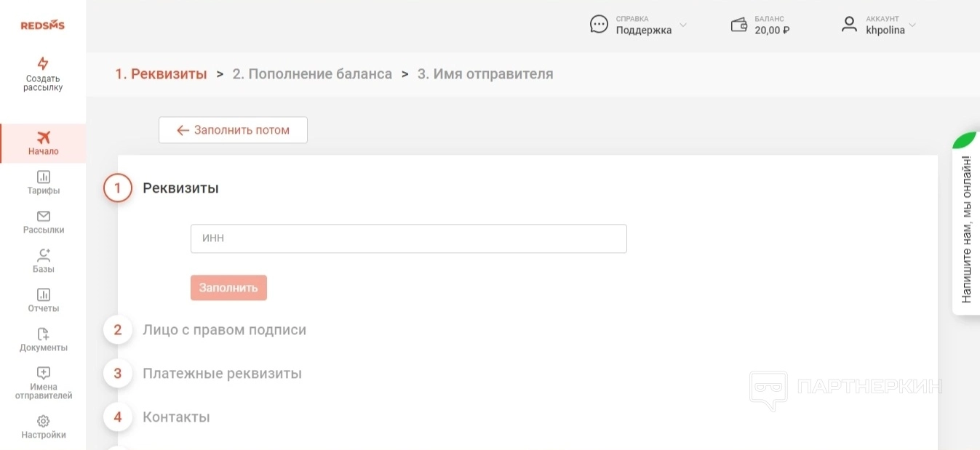Open the Отчеты reports icon
980x450 pixels.
(x=43, y=294)
